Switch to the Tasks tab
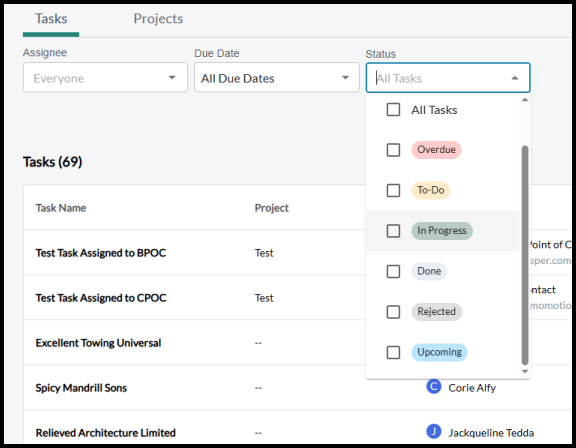 (x=51, y=19)
